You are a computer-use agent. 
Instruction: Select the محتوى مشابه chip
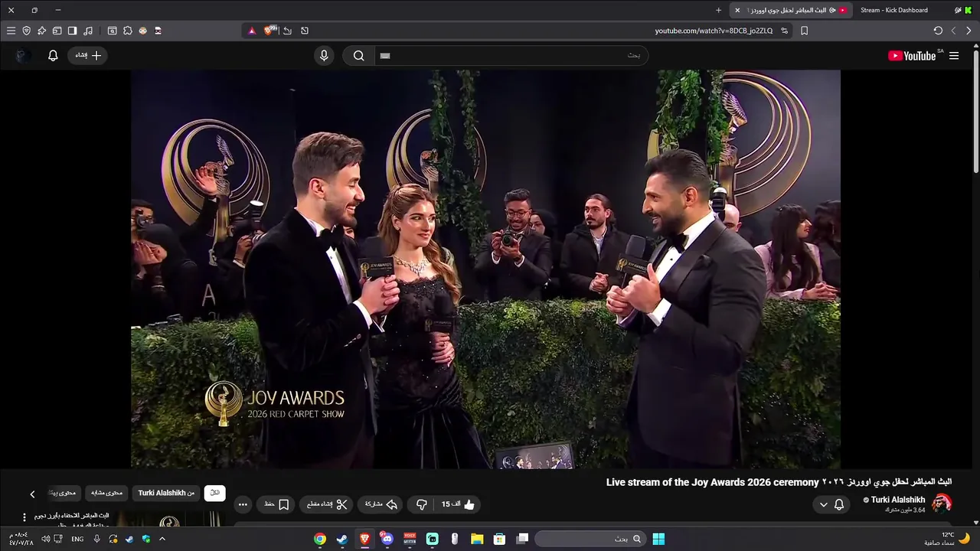click(x=106, y=493)
